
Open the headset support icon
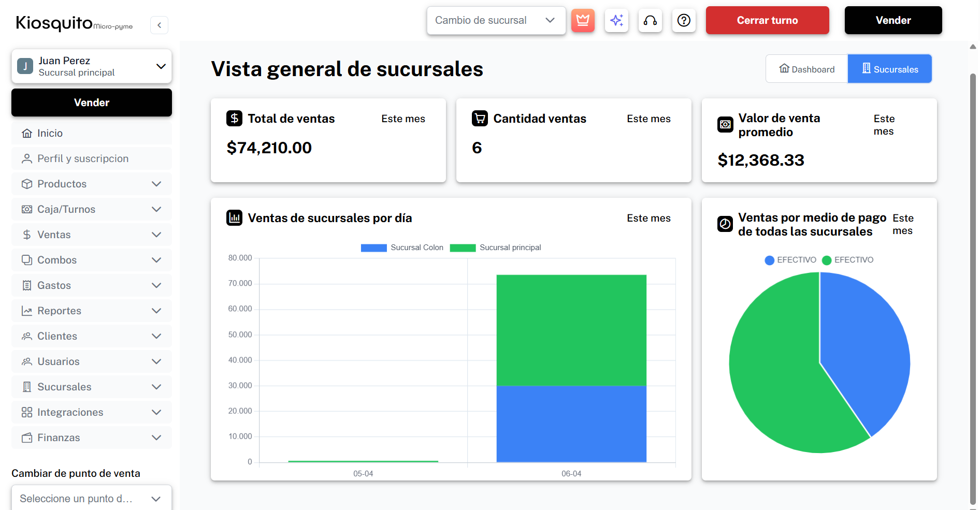point(650,20)
